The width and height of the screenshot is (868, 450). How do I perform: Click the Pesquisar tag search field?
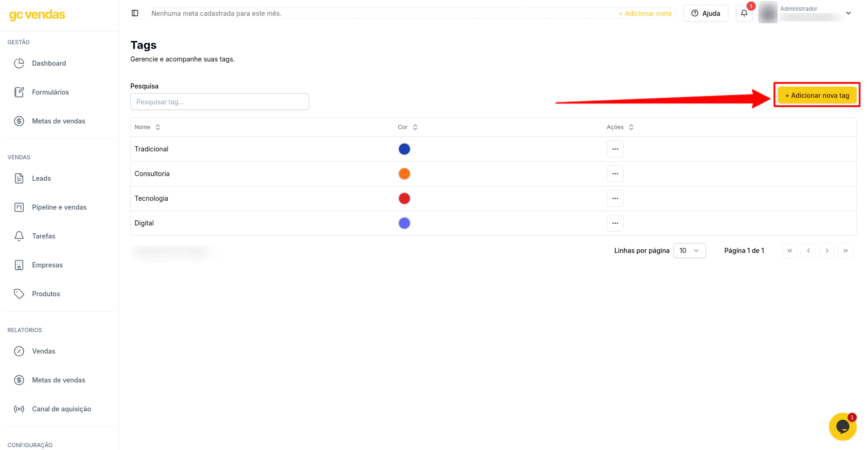click(220, 102)
